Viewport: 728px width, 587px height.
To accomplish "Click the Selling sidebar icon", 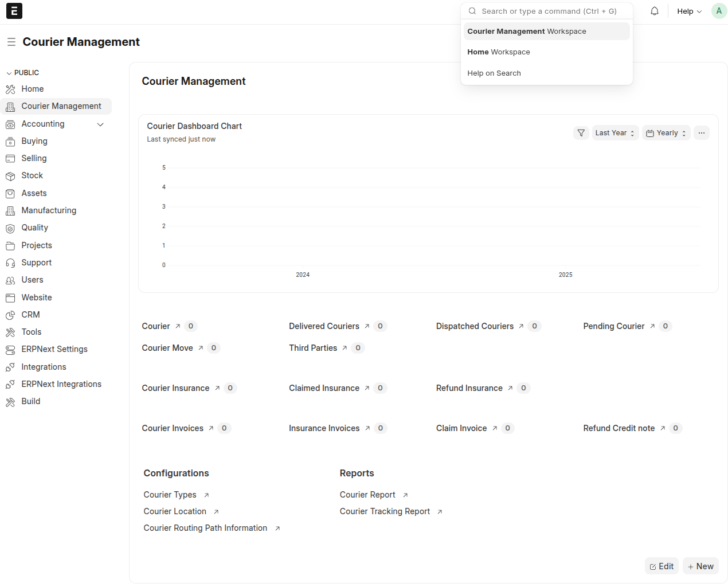I will pyautogui.click(x=10, y=159).
